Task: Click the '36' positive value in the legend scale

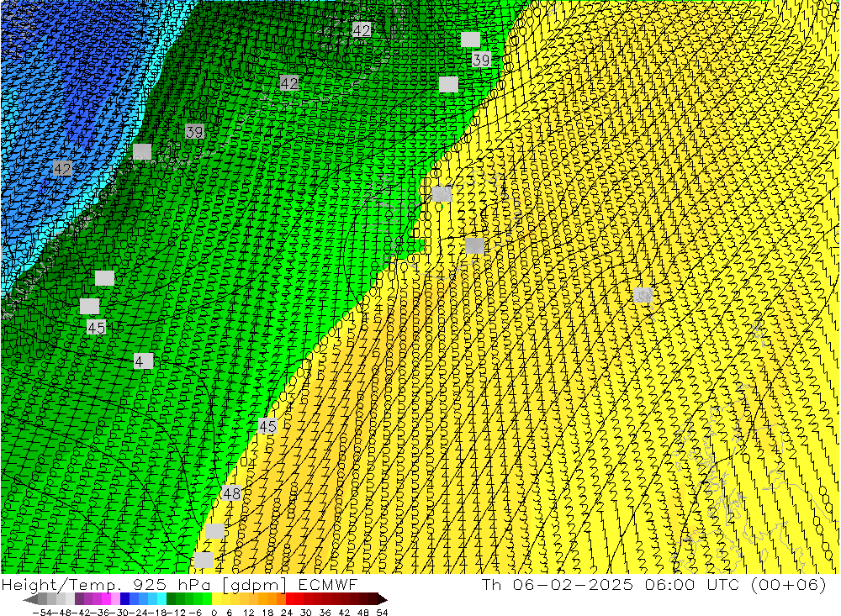Action: point(325,613)
